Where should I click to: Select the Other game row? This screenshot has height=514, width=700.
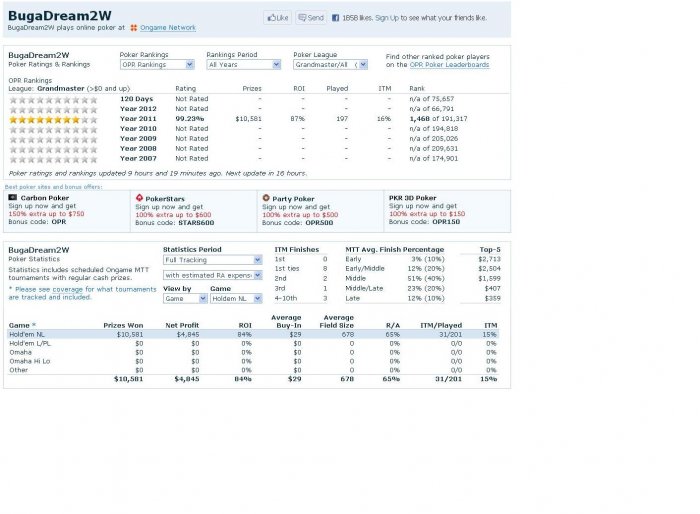[x=253, y=370]
